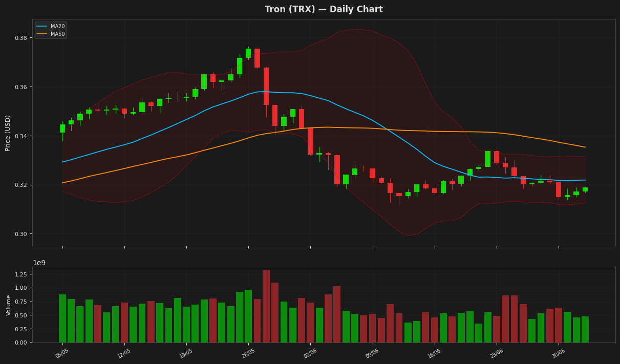Click the Price (USD) axis title
This screenshot has width=620, height=364.
point(8,133)
